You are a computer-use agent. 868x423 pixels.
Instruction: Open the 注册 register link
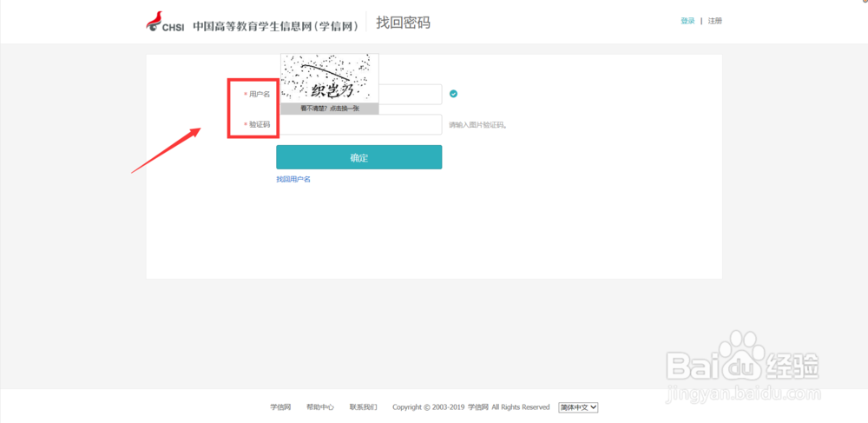(715, 21)
